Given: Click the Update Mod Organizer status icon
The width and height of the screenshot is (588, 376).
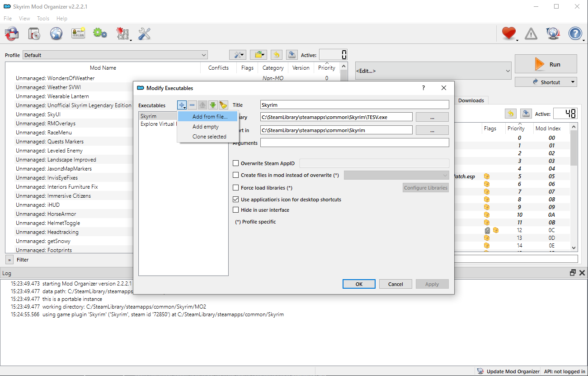Looking at the screenshot, I should pos(480,371).
